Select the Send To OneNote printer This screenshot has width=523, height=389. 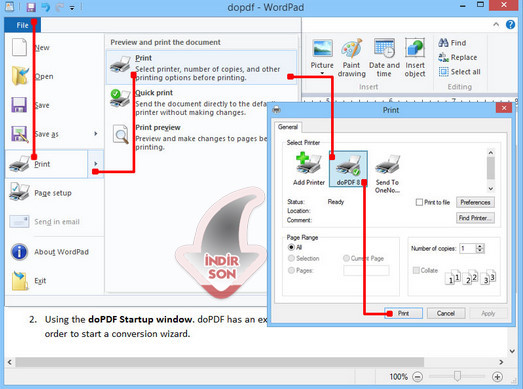pos(387,173)
